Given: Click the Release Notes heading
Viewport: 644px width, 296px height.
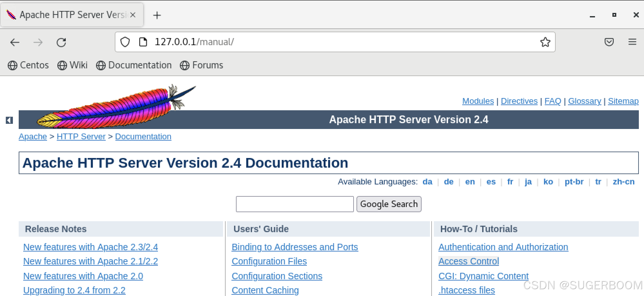Looking at the screenshot, I should (x=56, y=229).
